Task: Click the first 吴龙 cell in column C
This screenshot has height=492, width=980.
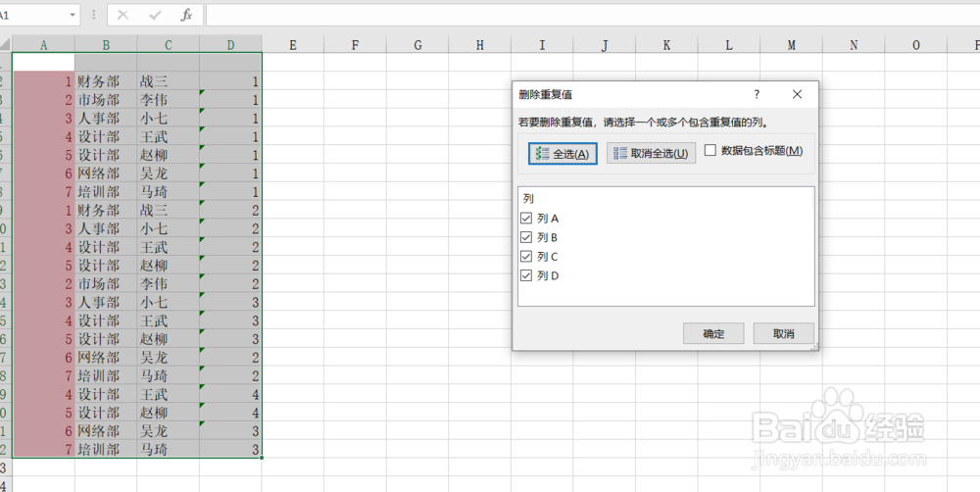Action: click(x=169, y=173)
